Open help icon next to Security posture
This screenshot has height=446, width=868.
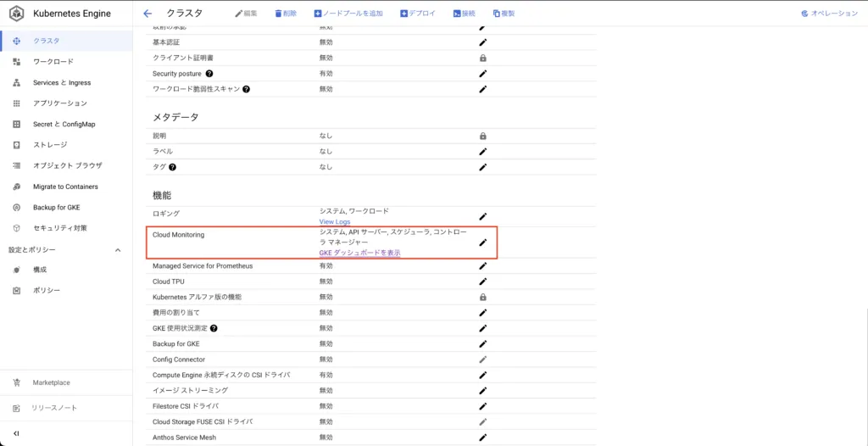[210, 73]
